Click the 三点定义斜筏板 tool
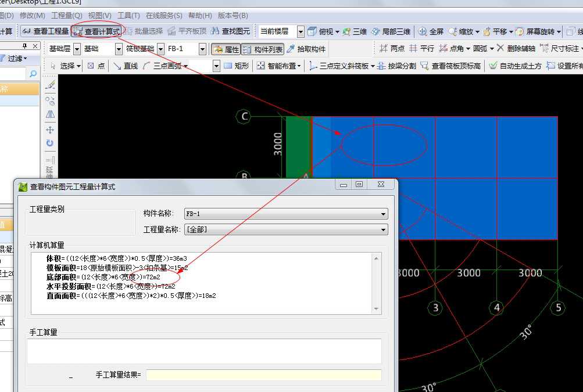This screenshot has width=583, height=392. 339,66
